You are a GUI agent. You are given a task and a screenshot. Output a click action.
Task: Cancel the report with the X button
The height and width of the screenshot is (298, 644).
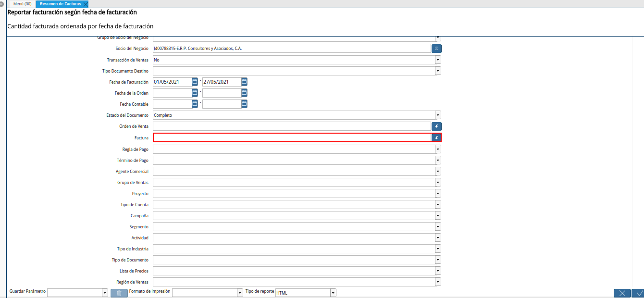tap(622, 293)
